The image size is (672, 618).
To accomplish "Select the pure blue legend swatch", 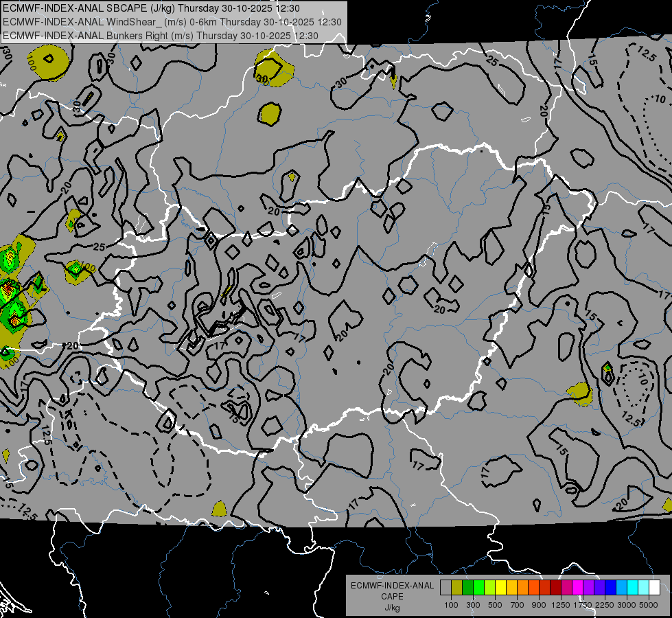I will tap(611, 587).
